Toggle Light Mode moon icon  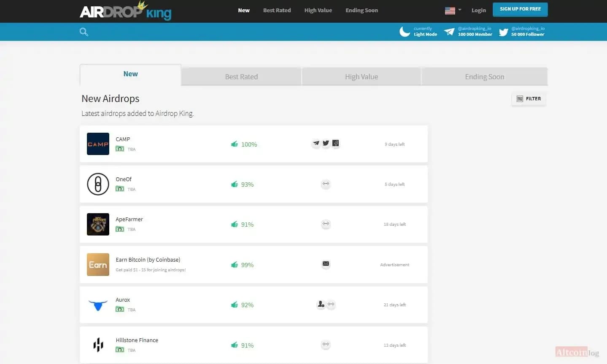click(x=405, y=32)
